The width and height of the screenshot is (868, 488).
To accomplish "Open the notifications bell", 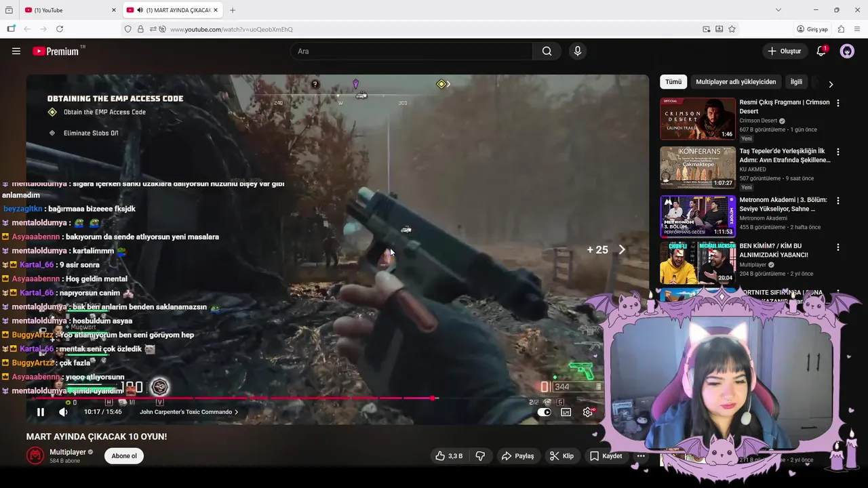I will [821, 51].
